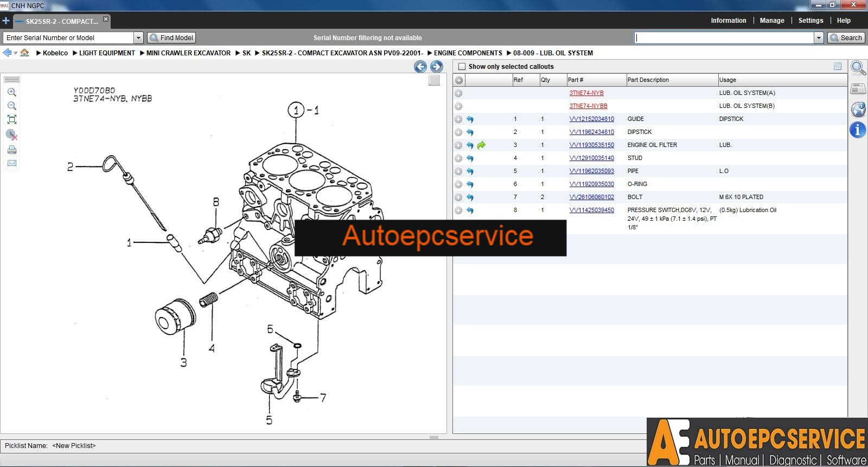Sort the table by Part Description column
Screen dimensions: 868x467
click(x=672, y=80)
